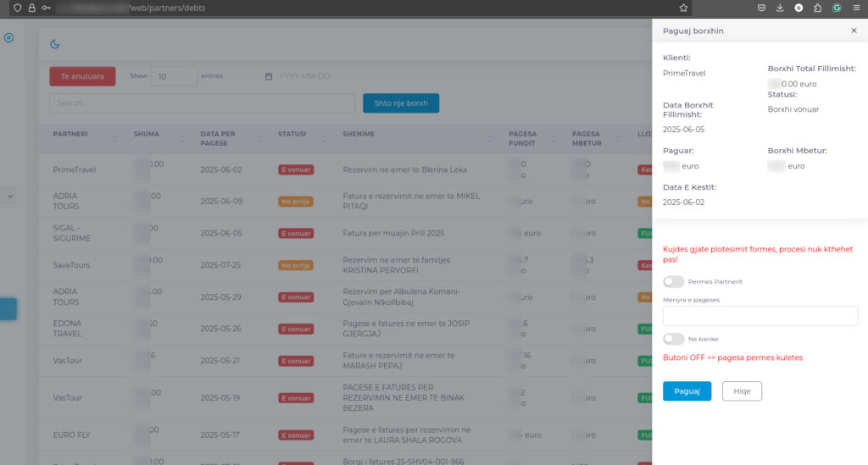Click the PrimeTravel client name in the panel
Viewport: 868px width, 465px height.
(x=684, y=73)
